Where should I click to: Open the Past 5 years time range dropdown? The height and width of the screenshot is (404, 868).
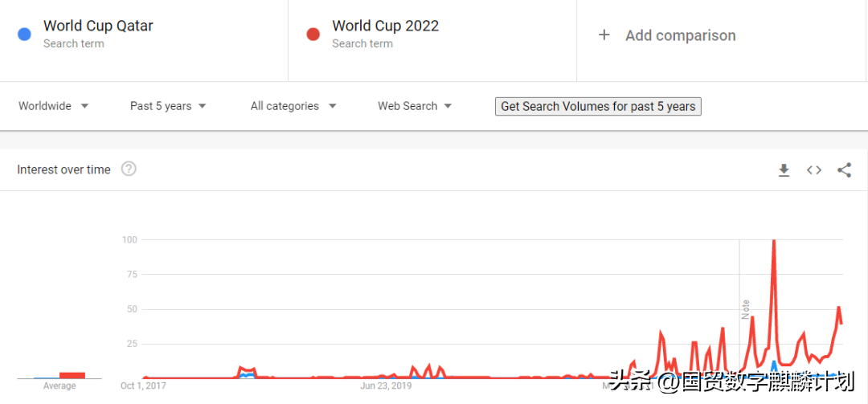[x=168, y=106]
